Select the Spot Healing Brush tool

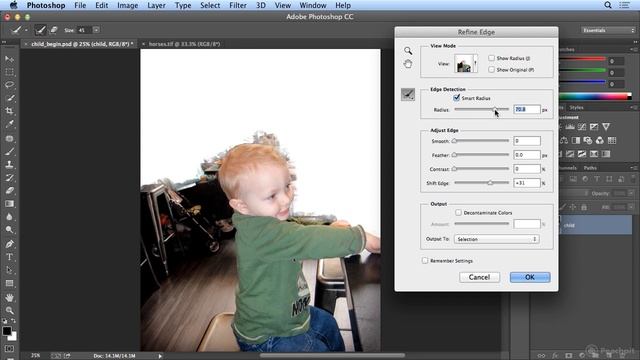click(x=9, y=139)
